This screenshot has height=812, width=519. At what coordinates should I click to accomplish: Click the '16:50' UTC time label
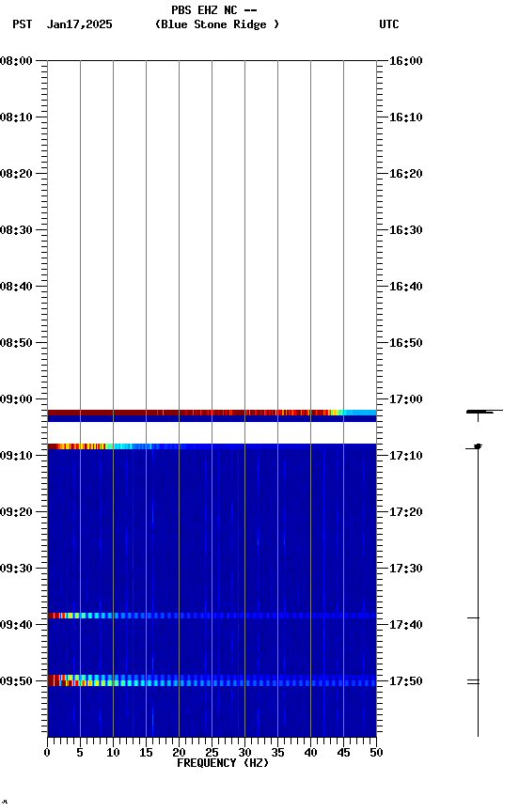coord(406,343)
